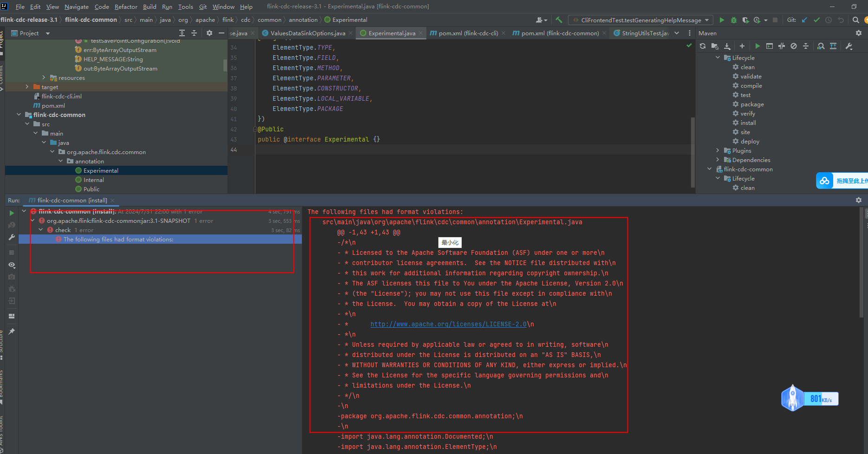
Task: Click the network speed floating widget
Action: pyautogui.click(x=810, y=398)
